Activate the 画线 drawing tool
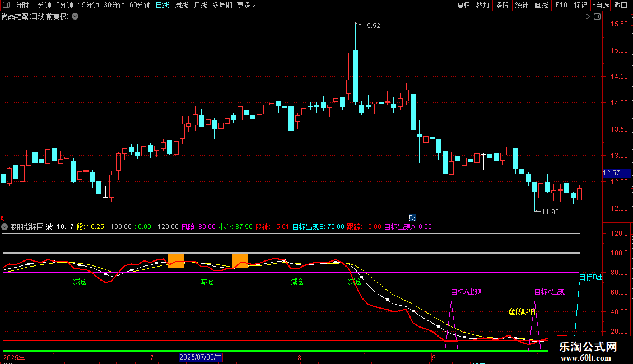Viewport: 633px width, 364px height. (x=541, y=5)
